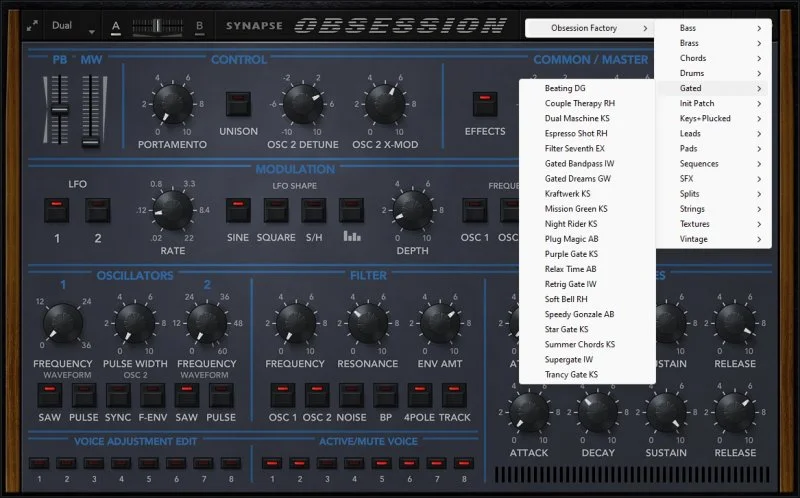
Task: Expand the Brass preset category
Action: (x=713, y=43)
